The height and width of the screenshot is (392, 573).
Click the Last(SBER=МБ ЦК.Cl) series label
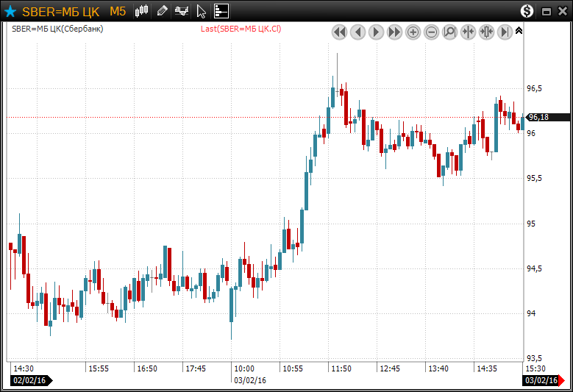point(241,29)
